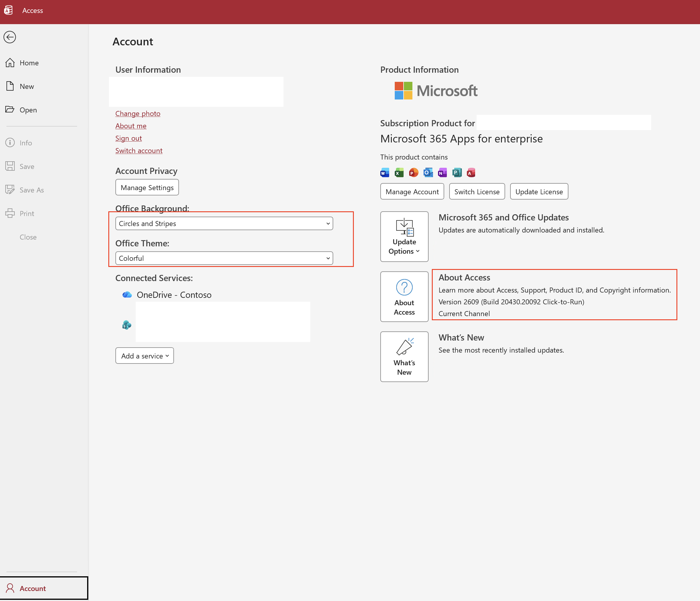The width and height of the screenshot is (700, 601).
Task: Open the About Access dialog
Action: click(x=404, y=297)
